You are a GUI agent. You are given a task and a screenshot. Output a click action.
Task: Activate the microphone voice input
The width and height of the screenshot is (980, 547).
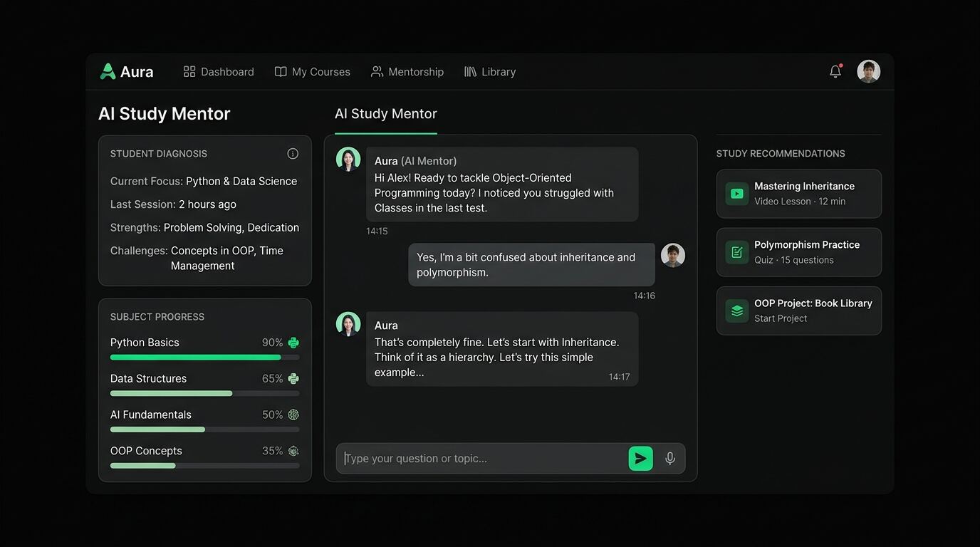click(x=669, y=458)
